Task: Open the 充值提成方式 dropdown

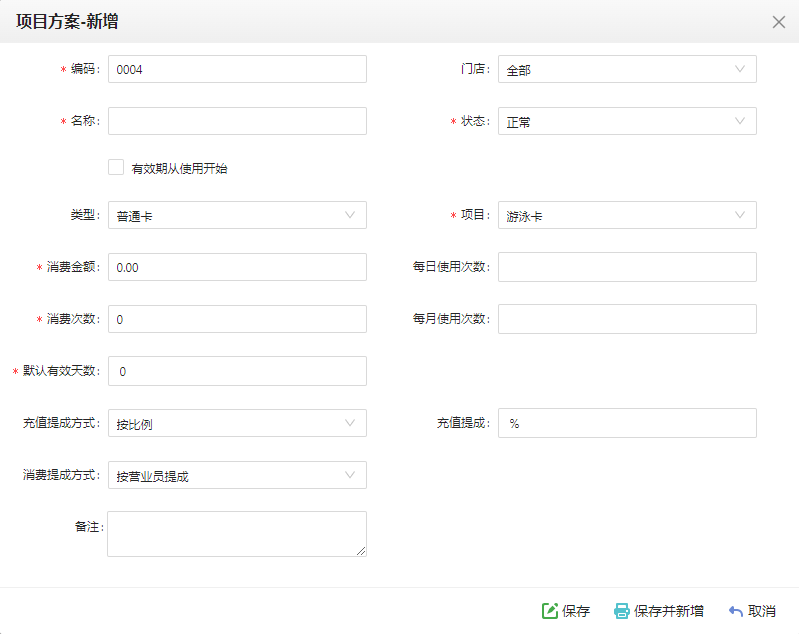Action: point(237,423)
